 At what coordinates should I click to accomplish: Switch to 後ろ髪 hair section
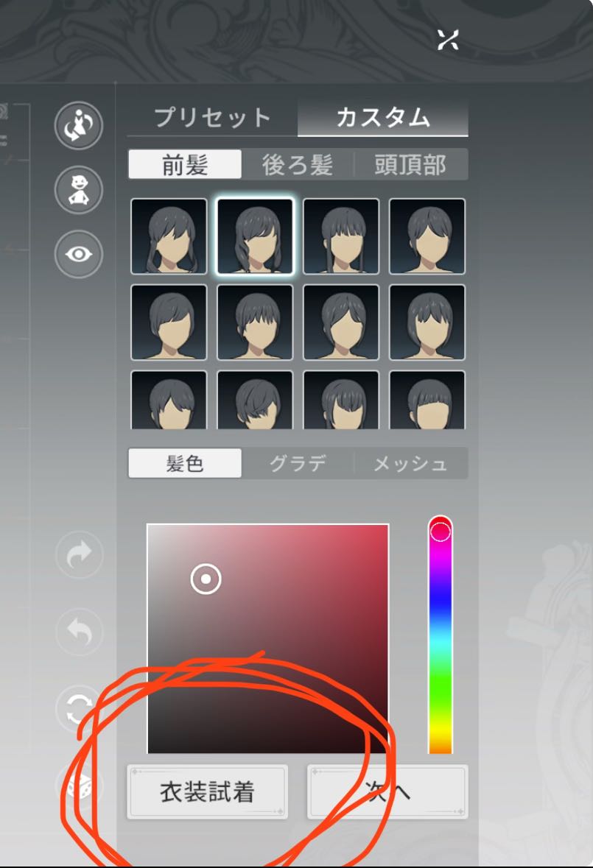(298, 164)
